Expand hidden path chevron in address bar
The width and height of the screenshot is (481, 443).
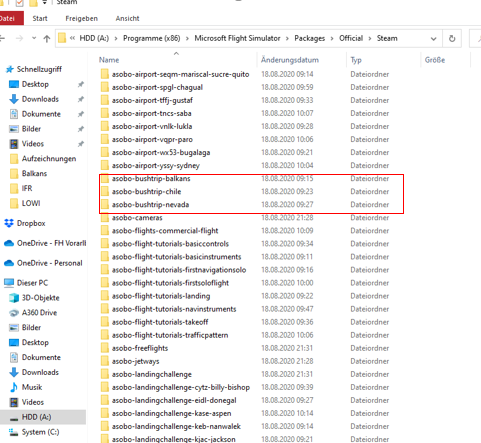72,38
